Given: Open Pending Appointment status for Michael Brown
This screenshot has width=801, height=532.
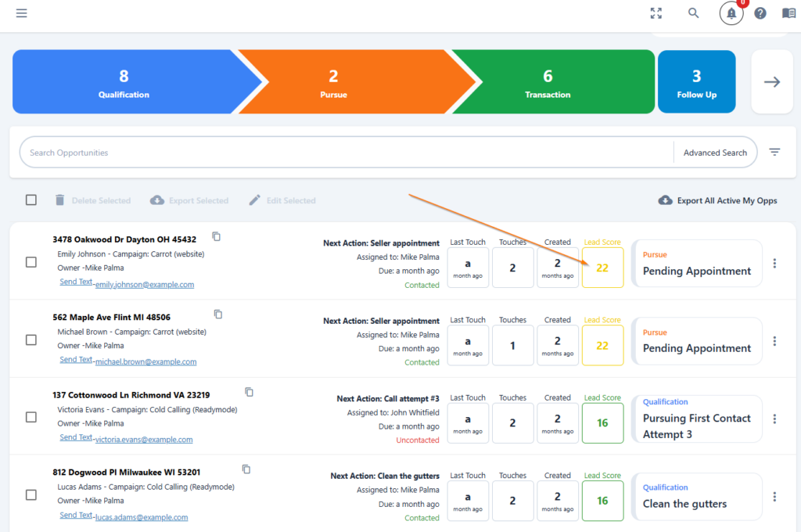Looking at the screenshot, I should [697, 341].
